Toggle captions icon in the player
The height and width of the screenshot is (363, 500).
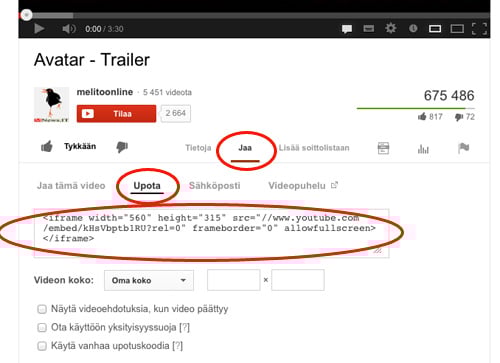[347, 29]
